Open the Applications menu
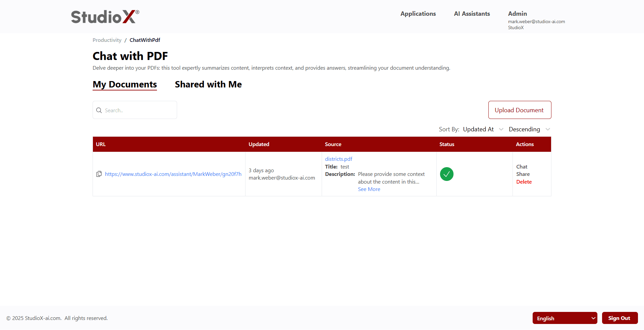644x330 pixels. tap(418, 14)
